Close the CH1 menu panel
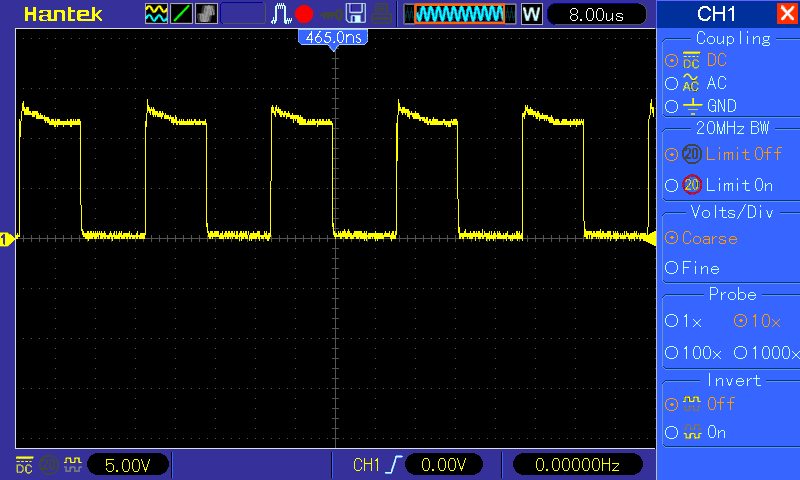The image size is (800, 480). (x=787, y=14)
